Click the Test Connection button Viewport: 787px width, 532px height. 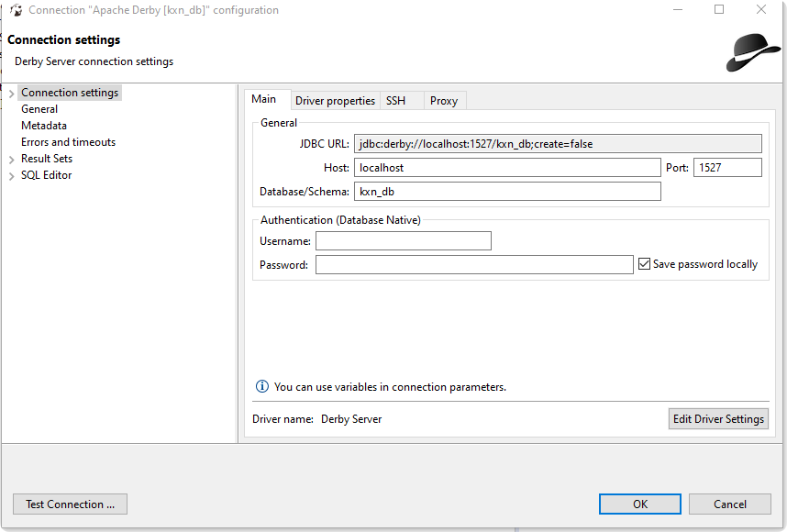coord(71,504)
